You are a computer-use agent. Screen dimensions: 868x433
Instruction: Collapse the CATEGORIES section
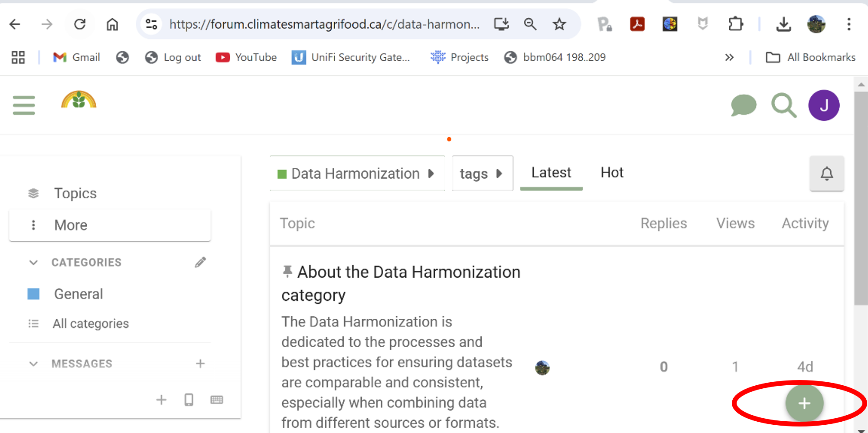33,262
